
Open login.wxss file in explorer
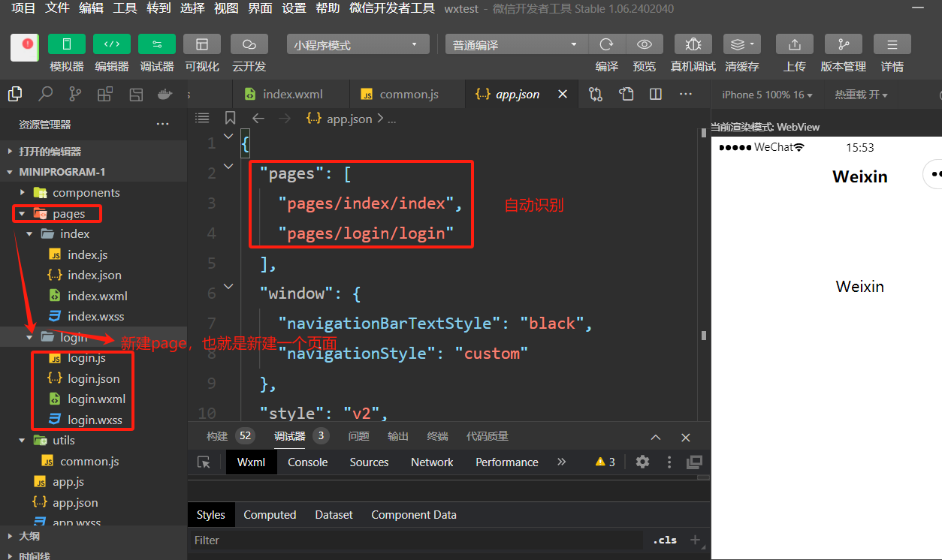click(93, 420)
